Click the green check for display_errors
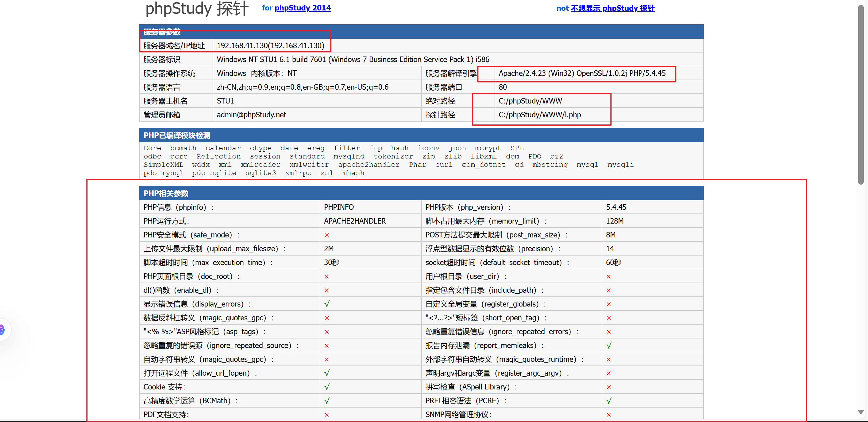Screen dimensions: 868x422 [326, 304]
